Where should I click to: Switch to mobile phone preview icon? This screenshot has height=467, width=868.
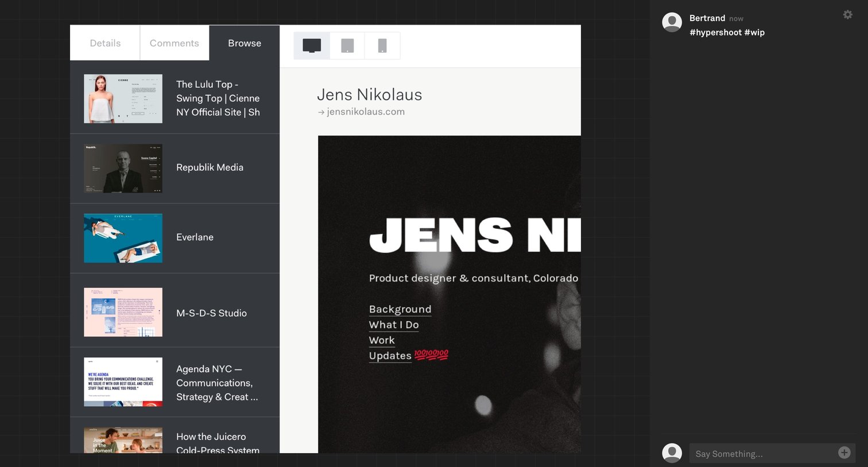tap(382, 45)
